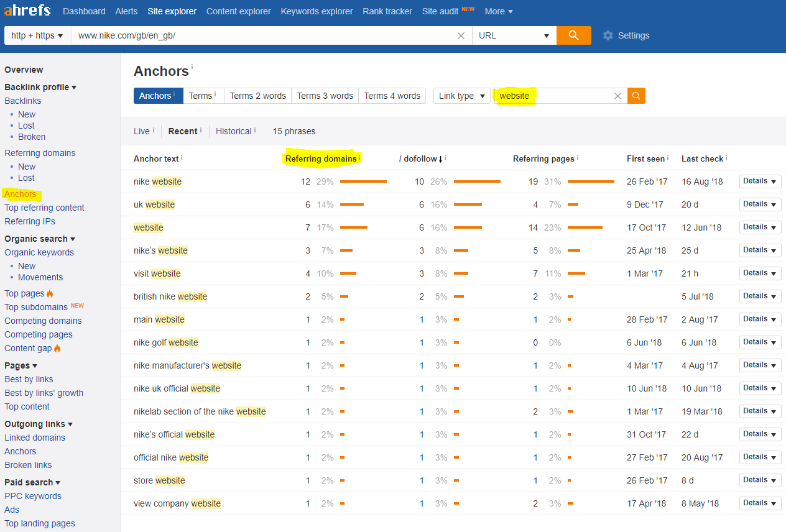Switch to the Historical results view
The width and height of the screenshot is (786, 532).
pos(232,131)
